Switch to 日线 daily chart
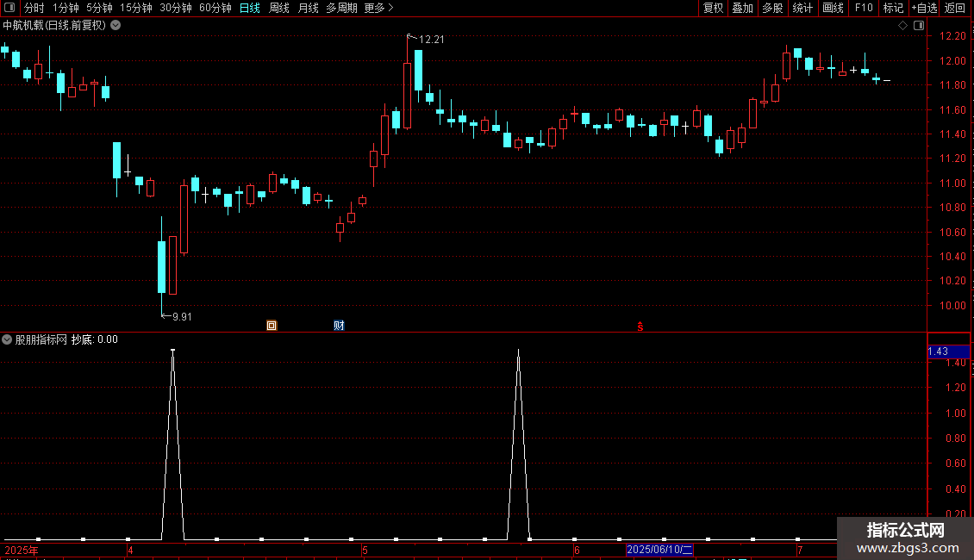 pos(250,8)
